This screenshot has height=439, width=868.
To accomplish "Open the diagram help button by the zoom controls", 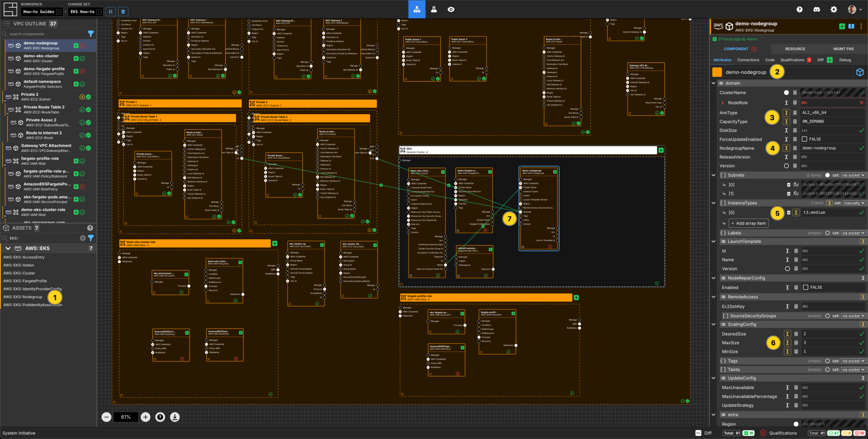I will point(160,417).
